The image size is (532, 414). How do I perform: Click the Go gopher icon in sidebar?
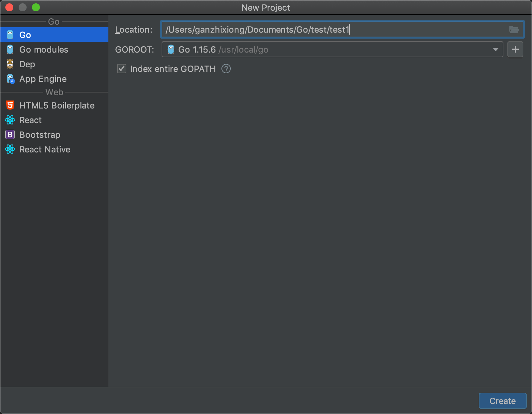click(x=10, y=35)
